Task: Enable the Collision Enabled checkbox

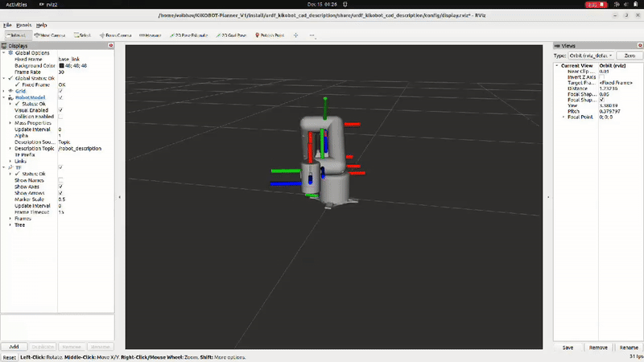Action: 61,116
